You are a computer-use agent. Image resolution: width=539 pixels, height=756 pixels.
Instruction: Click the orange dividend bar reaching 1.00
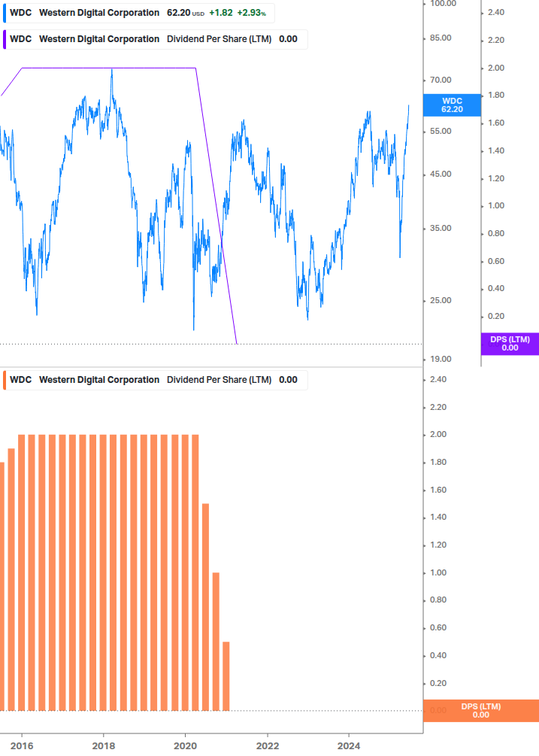tap(216, 642)
